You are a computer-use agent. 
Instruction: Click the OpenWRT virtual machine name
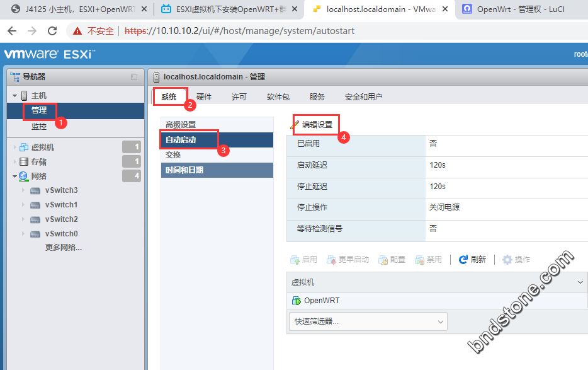(x=322, y=301)
